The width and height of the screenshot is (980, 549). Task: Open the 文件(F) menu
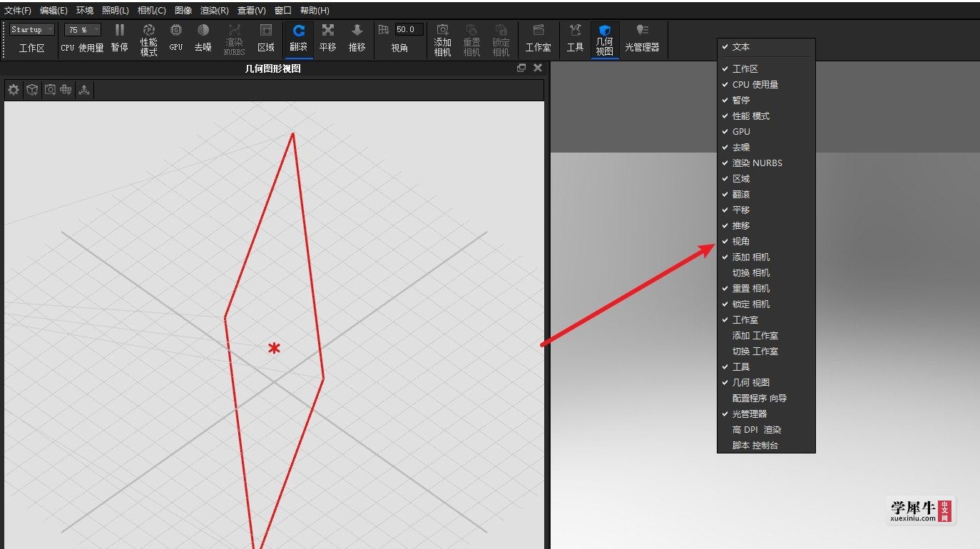18,11
